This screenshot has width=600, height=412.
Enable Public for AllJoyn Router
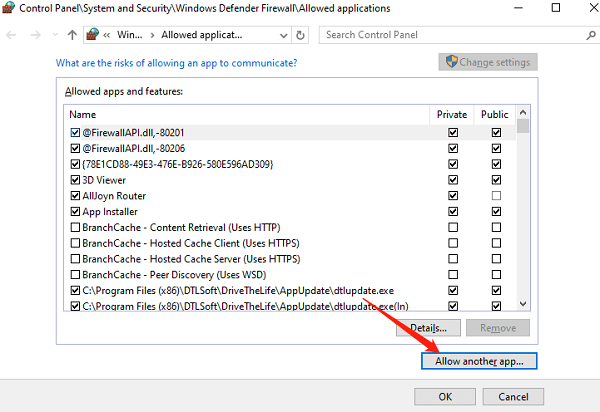[496, 196]
